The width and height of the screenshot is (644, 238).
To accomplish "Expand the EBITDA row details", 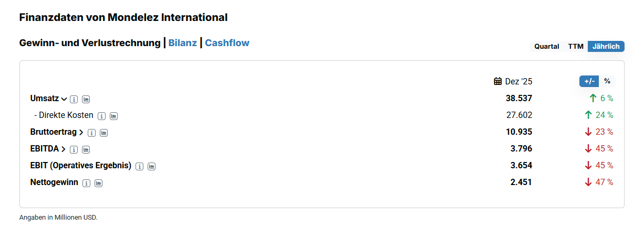I will coord(64,149).
